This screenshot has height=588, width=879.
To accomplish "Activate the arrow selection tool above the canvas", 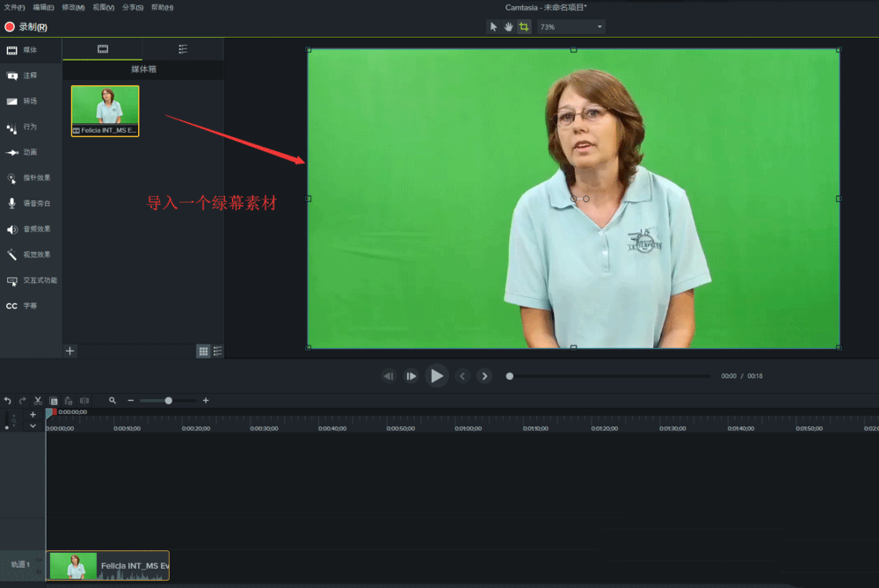I will click(494, 27).
